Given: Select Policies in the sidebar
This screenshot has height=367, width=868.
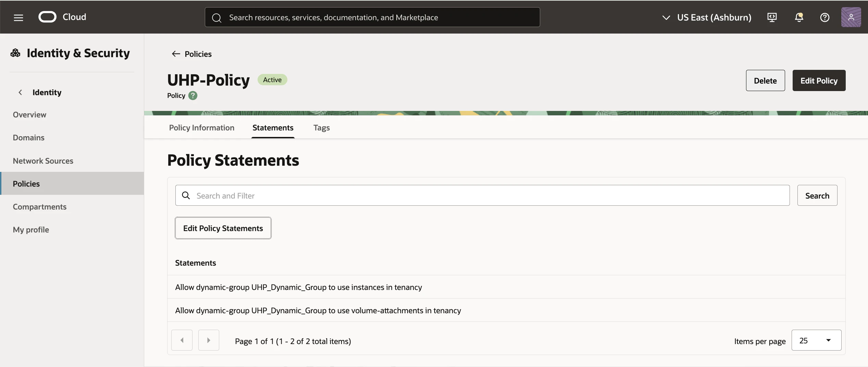Looking at the screenshot, I should coord(72,183).
